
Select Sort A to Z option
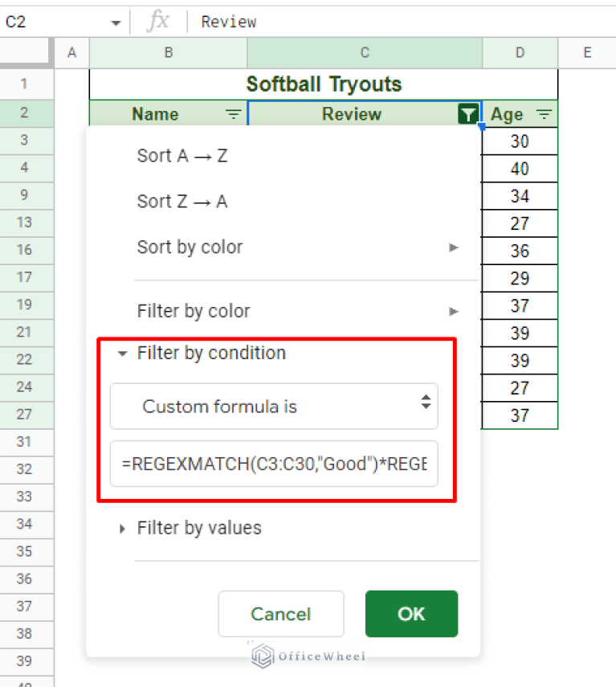pyautogui.click(x=182, y=157)
